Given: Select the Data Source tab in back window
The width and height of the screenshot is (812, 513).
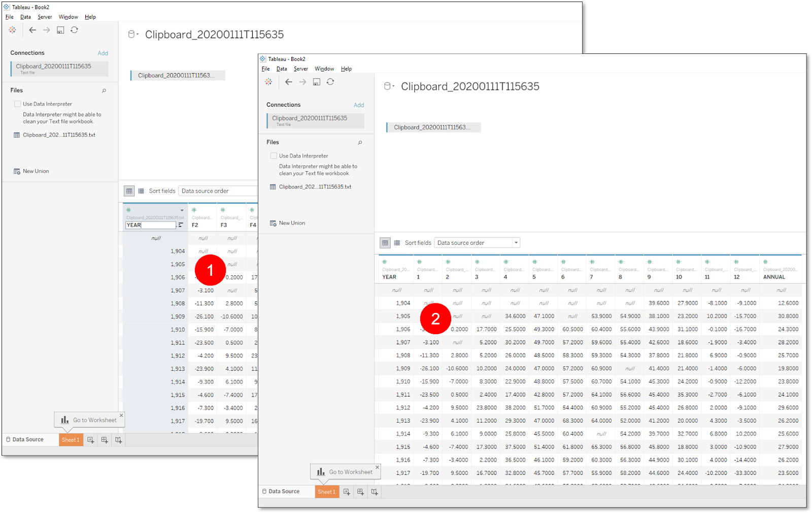Looking at the screenshot, I should click(x=25, y=440).
